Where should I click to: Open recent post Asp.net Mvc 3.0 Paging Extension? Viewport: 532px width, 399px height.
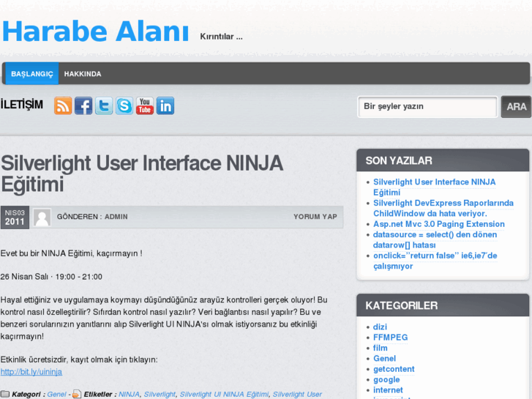click(438, 224)
